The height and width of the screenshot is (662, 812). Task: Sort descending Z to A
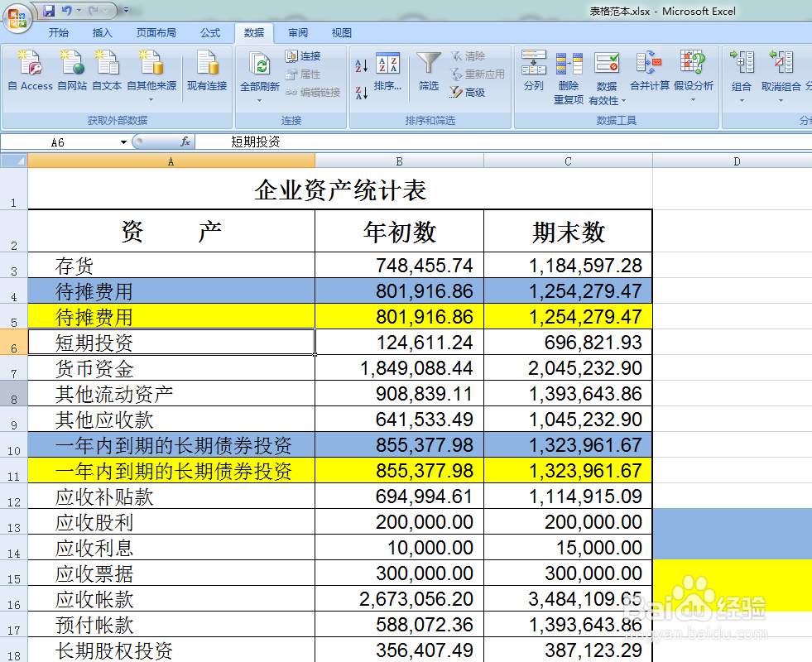[x=361, y=93]
